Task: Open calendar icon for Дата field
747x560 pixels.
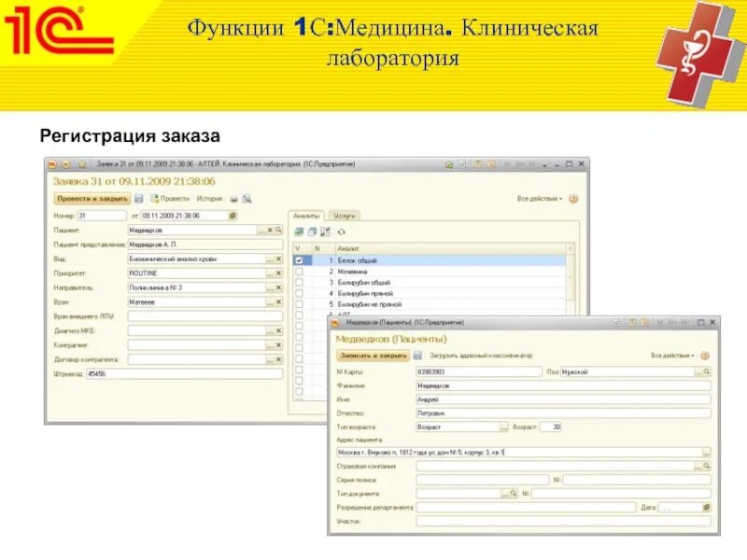Action: pos(706,508)
